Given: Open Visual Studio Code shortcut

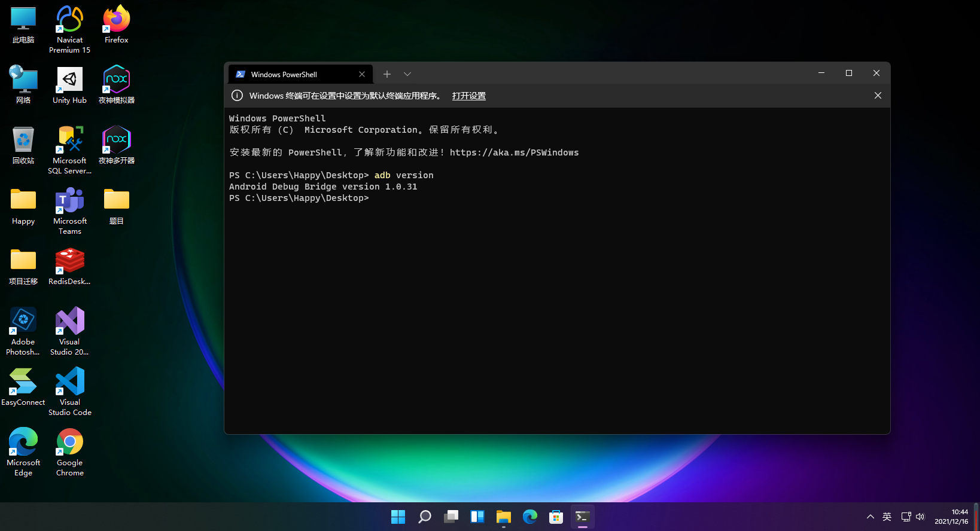Looking at the screenshot, I should [70, 392].
